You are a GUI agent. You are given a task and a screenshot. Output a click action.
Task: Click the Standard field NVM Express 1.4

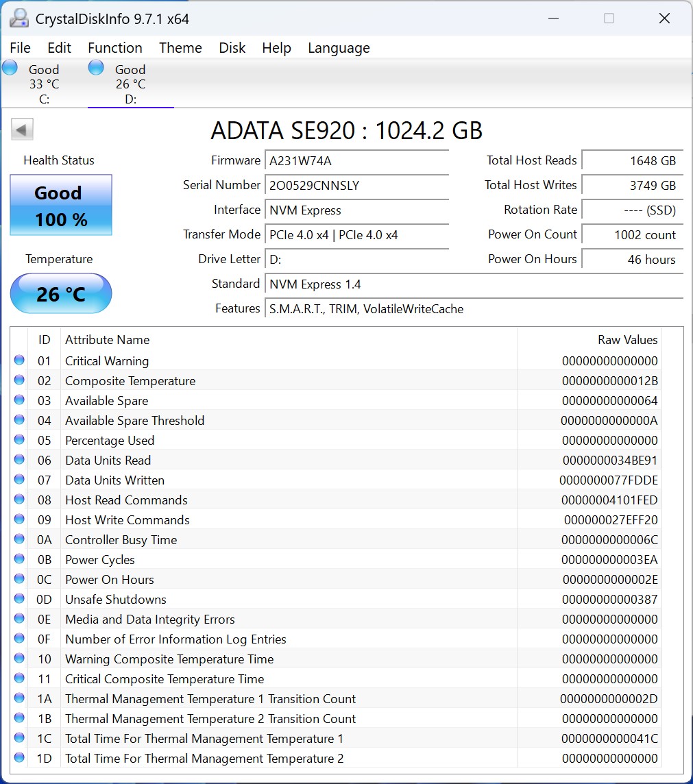tap(474, 284)
